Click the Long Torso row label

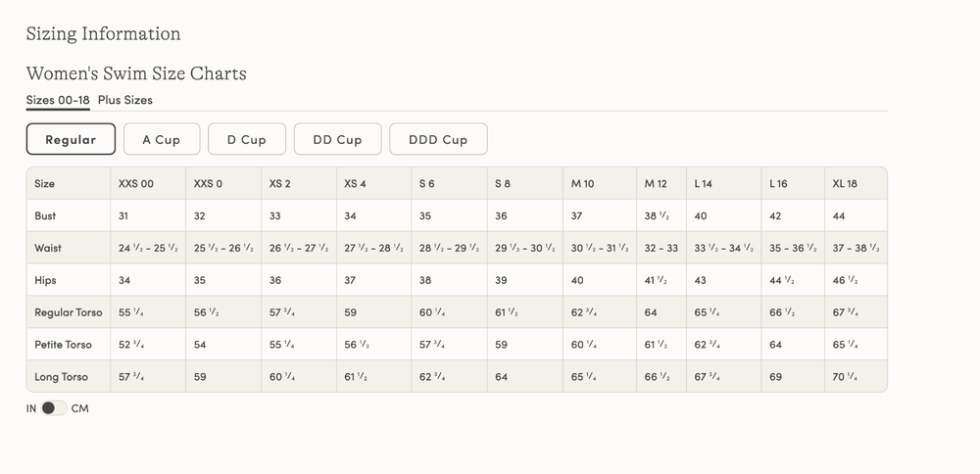61,377
